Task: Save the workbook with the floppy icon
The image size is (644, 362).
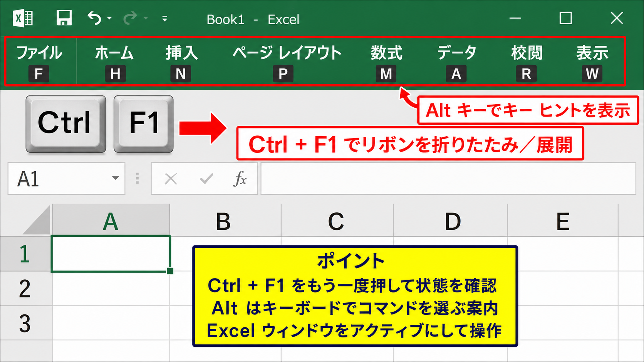Action: [64, 18]
